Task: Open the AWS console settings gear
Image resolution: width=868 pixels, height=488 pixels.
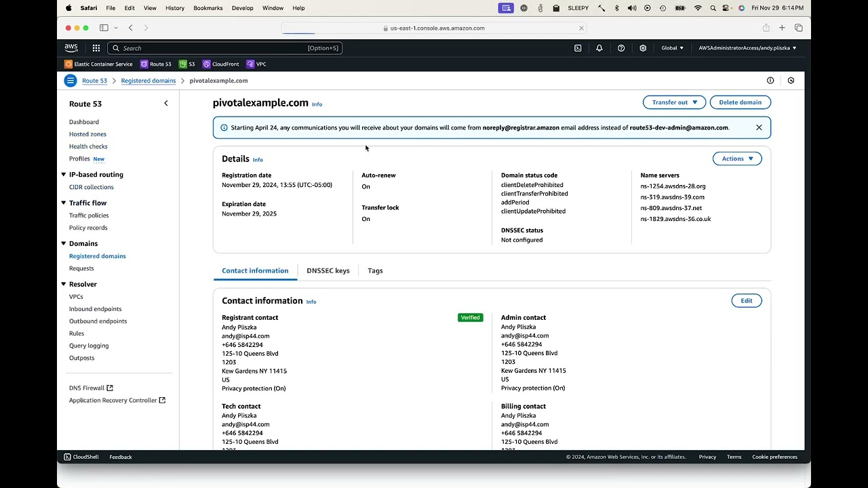Action: (x=643, y=48)
